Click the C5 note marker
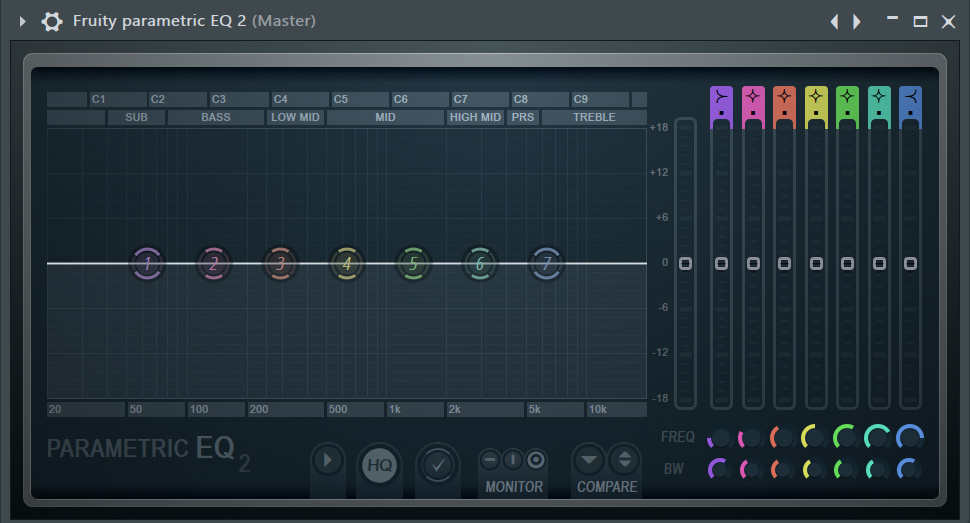Screen dimensions: 970x523 (359, 100)
